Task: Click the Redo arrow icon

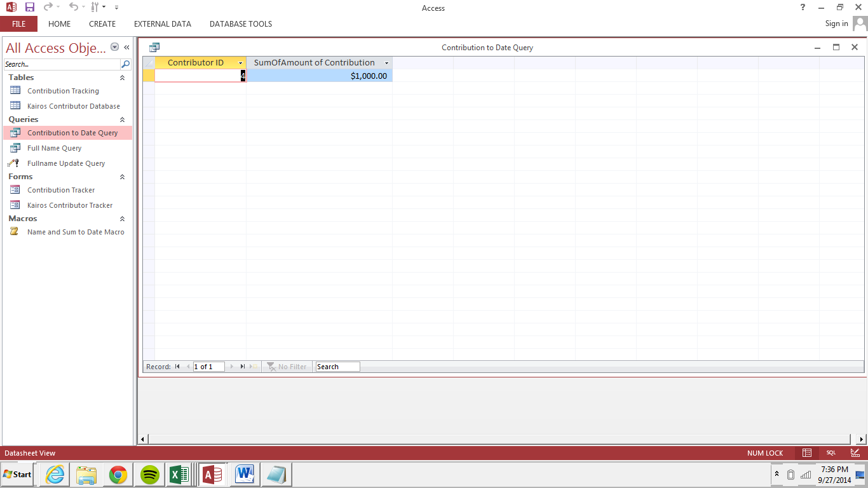Action: tap(48, 7)
